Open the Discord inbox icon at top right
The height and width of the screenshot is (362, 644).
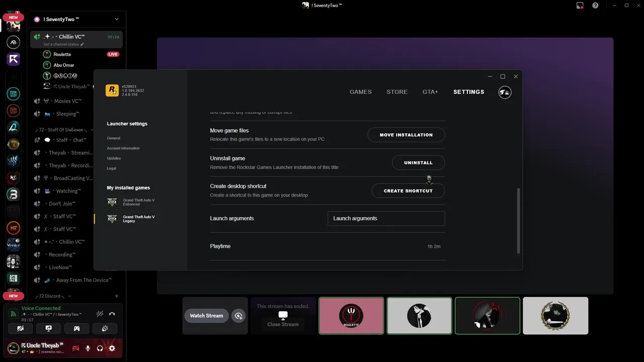580,6
